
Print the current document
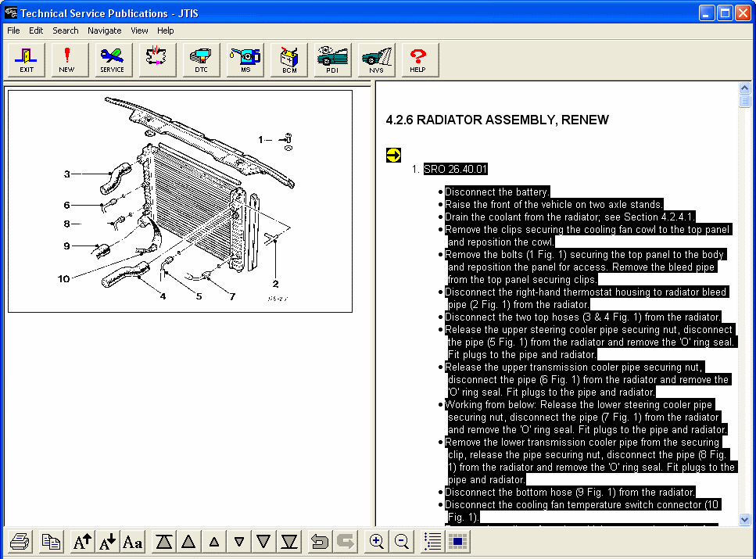pyautogui.click(x=20, y=542)
